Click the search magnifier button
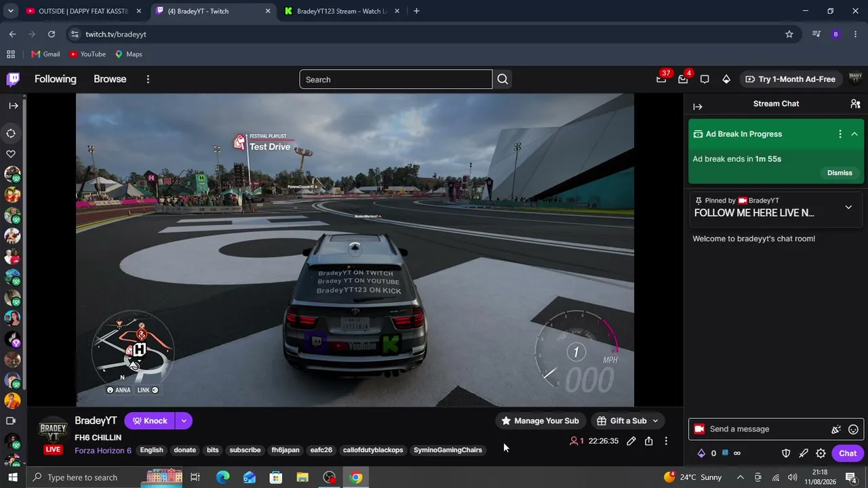This screenshot has width=868, height=488. point(502,79)
